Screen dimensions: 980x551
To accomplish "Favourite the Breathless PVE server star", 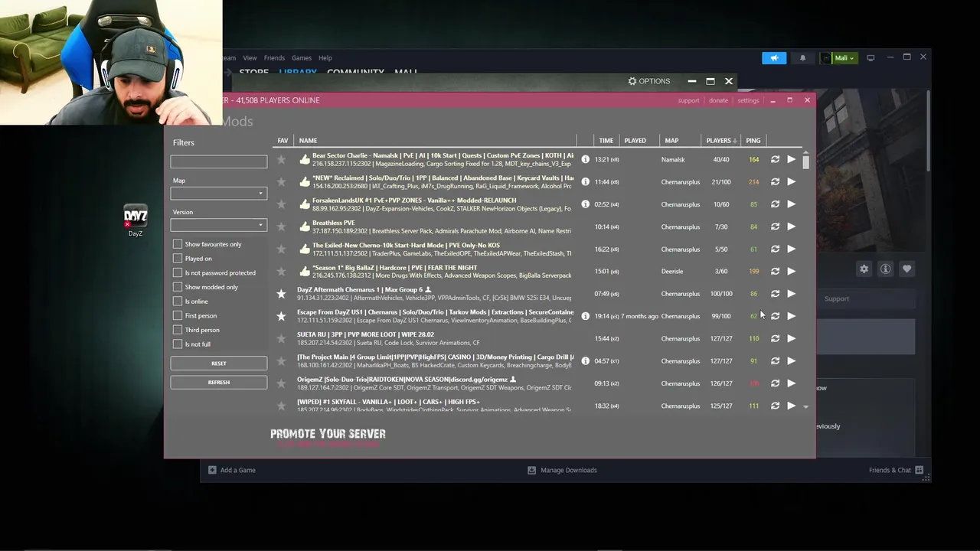I will click(281, 227).
